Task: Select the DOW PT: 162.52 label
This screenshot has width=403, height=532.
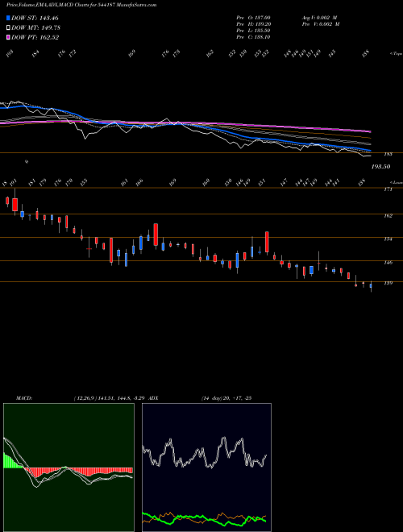Action: (35, 38)
